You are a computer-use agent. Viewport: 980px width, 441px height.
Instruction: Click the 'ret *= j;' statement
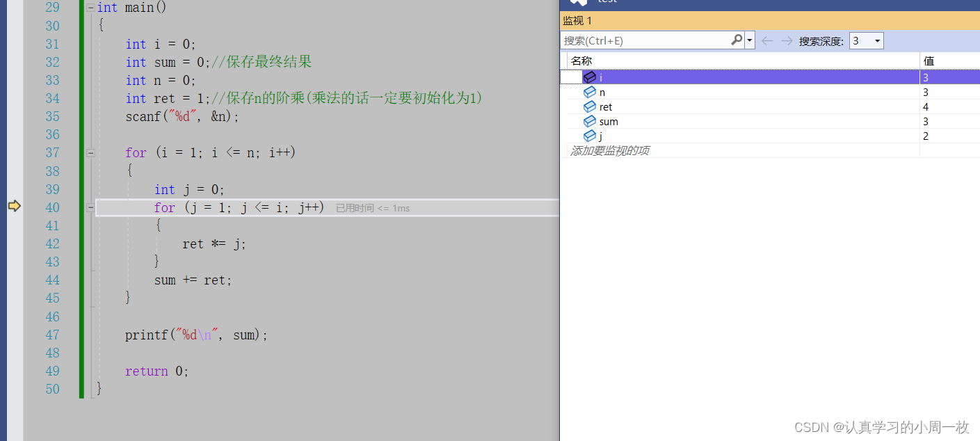[x=214, y=243]
